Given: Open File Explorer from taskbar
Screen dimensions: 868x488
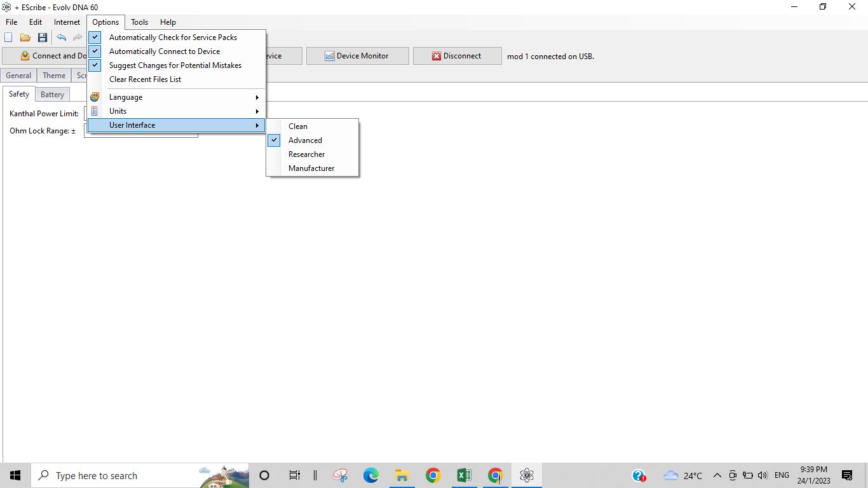Looking at the screenshot, I should click(402, 475).
